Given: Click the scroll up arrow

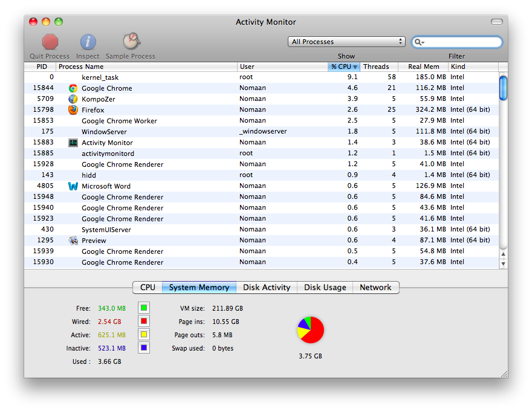Looking at the screenshot, I should pos(503,254).
